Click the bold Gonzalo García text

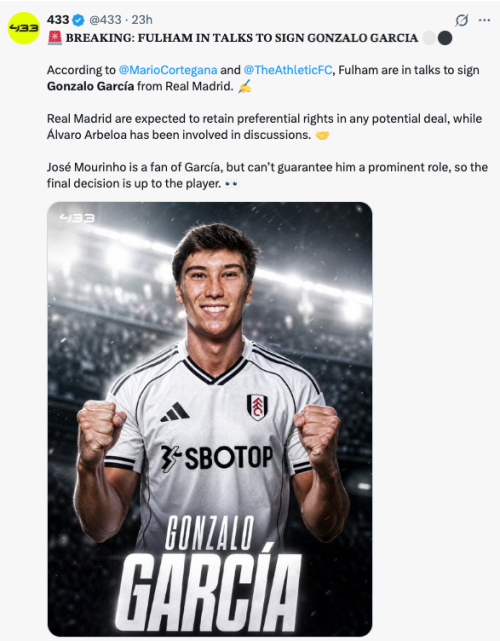point(90,86)
